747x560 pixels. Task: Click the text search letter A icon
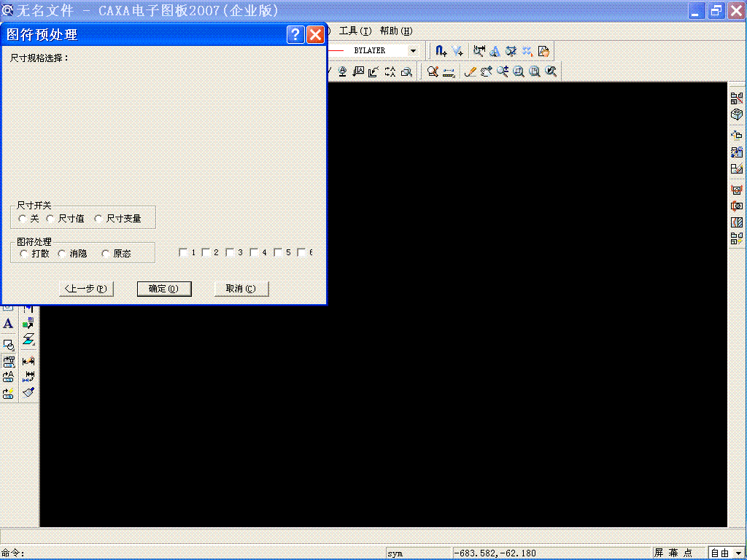495,50
